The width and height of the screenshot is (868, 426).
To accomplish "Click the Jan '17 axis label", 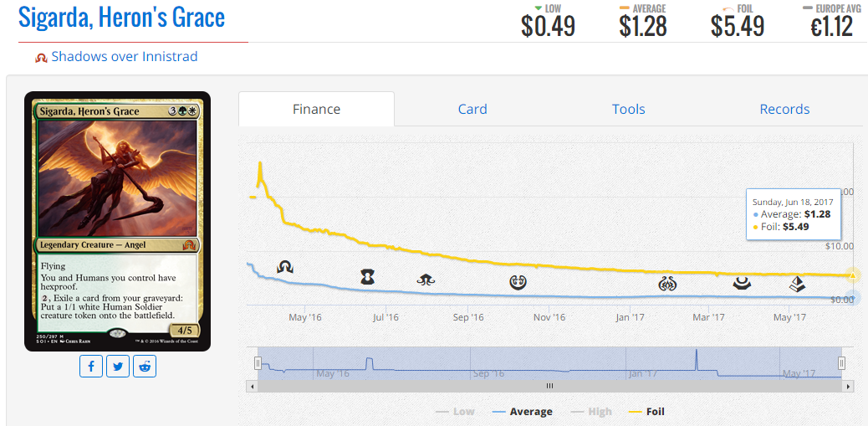I will 630,317.
